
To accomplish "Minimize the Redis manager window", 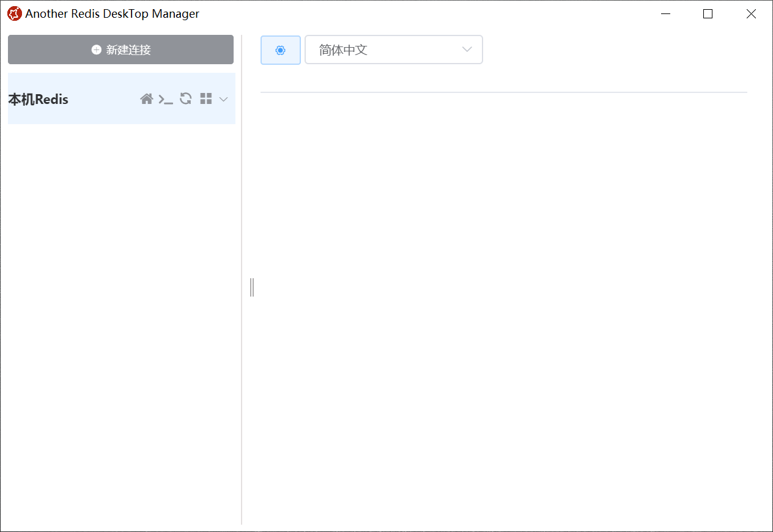I will tap(665, 13).
